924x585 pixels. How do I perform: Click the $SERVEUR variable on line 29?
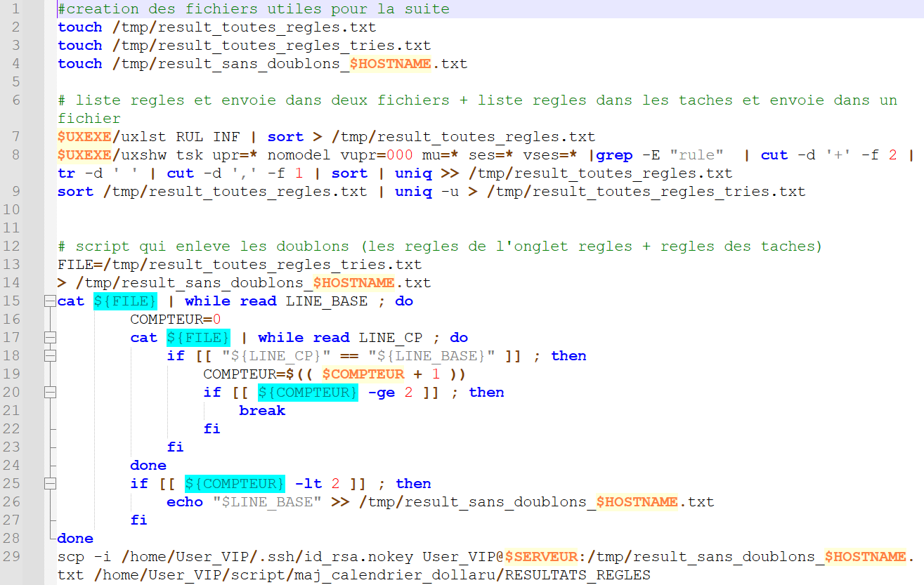pos(541,557)
